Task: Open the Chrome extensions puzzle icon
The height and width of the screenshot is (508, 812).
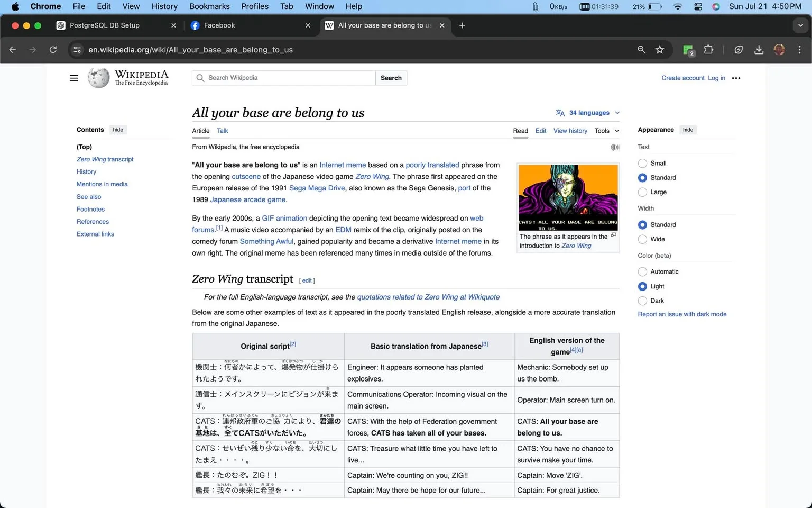Action: pos(708,50)
